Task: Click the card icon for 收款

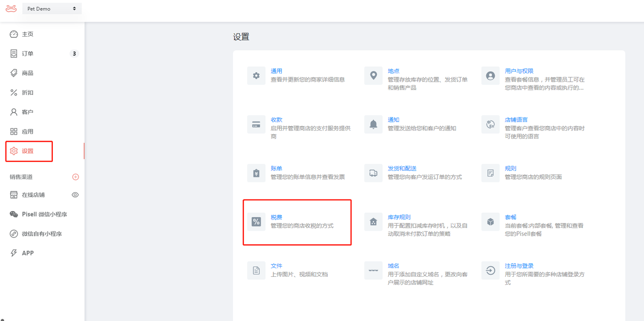Action: (256, 124)
